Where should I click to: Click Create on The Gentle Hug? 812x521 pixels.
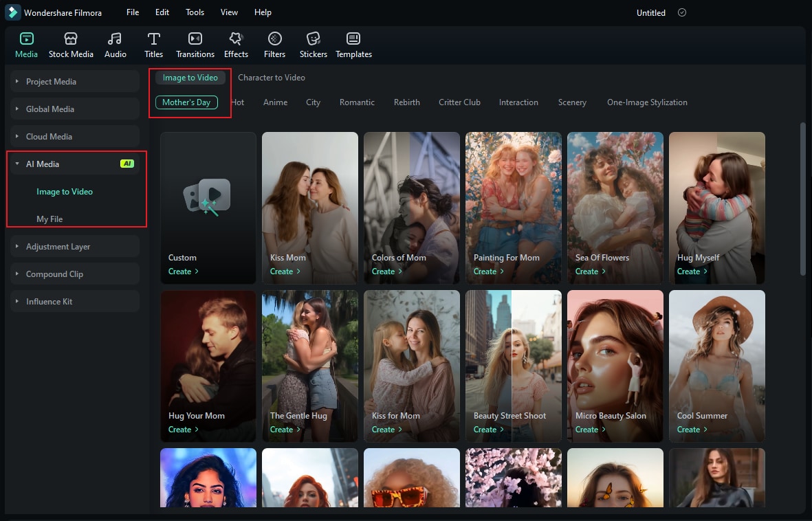[x=285, y=430]
